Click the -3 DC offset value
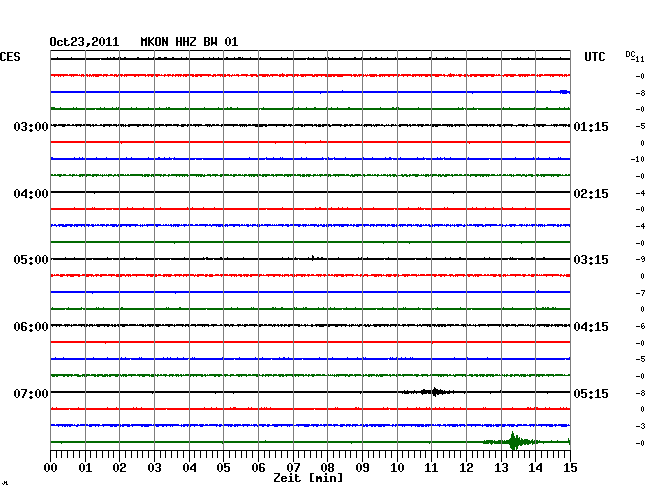 640,426
